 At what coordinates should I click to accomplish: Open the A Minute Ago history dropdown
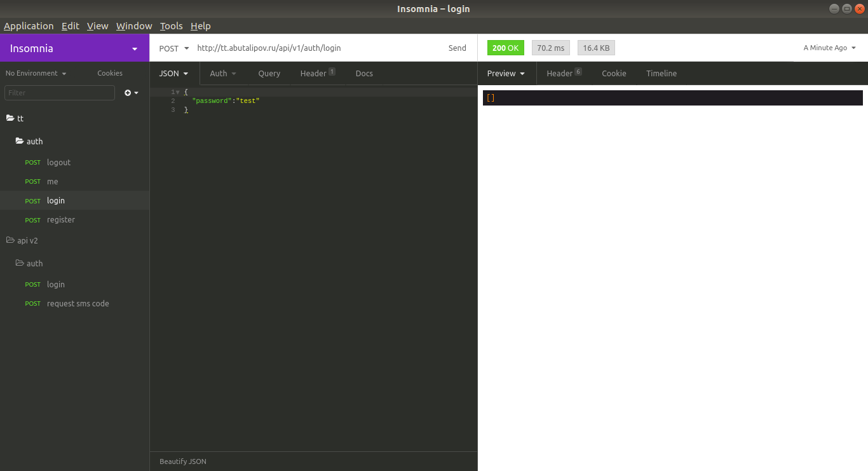(830, 48)
